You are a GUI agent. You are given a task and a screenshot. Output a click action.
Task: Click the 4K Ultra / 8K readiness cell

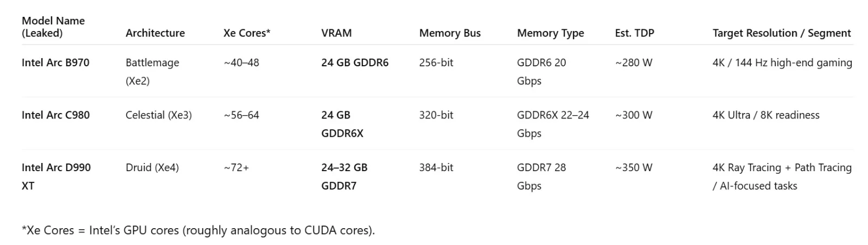point(765,115)
